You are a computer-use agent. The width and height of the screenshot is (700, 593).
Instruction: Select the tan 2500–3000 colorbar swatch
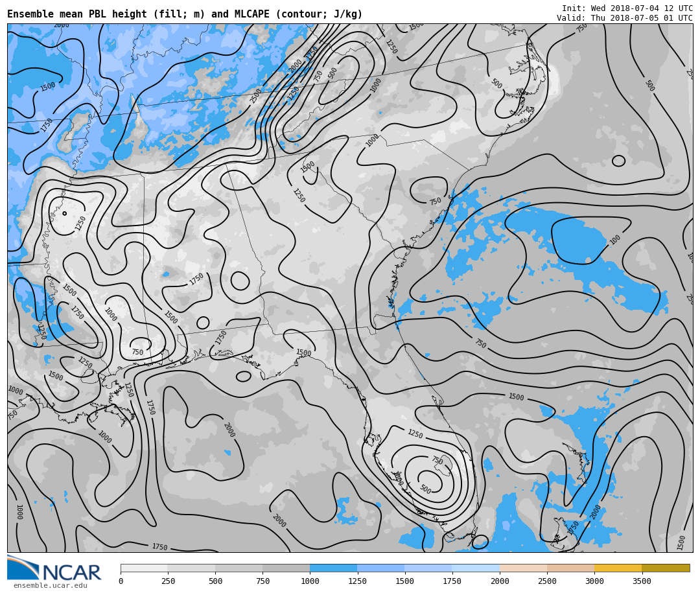tap(570, 568)
